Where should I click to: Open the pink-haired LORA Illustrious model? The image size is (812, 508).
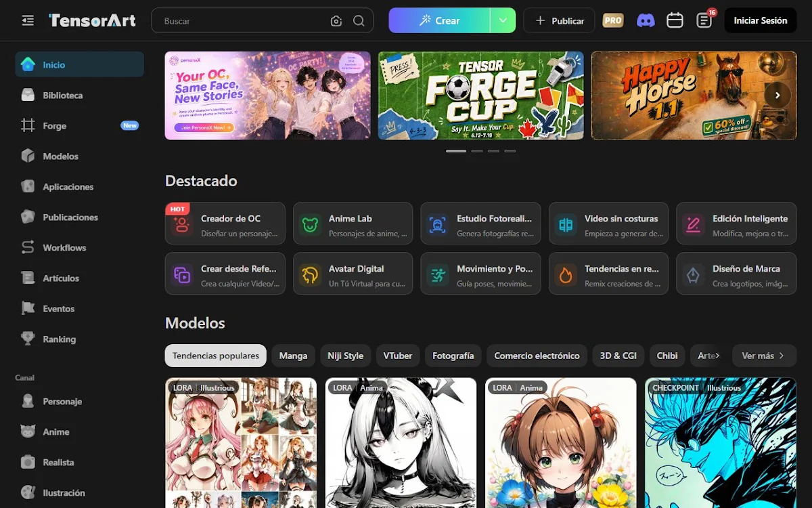pyautogui.click(x=241, y=443)
